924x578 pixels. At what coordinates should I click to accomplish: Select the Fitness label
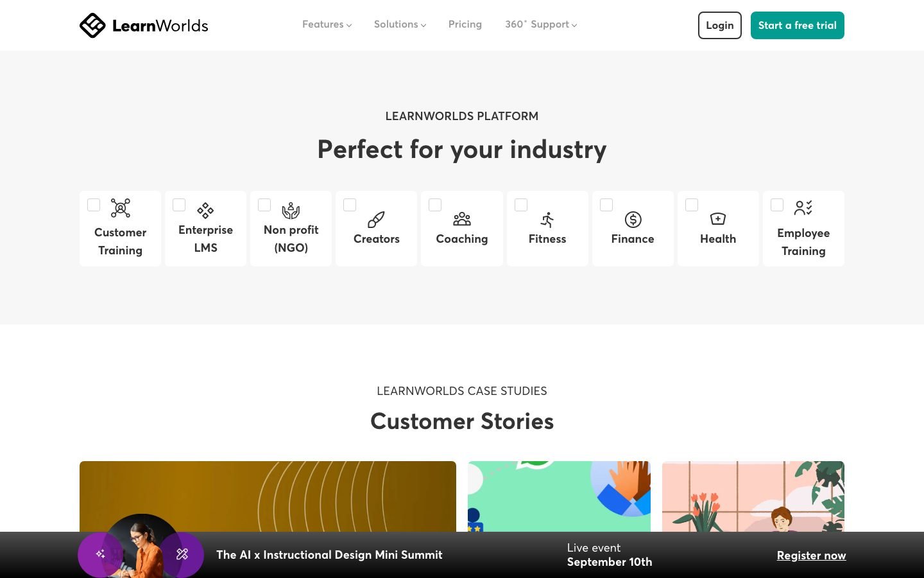(547, 239)
